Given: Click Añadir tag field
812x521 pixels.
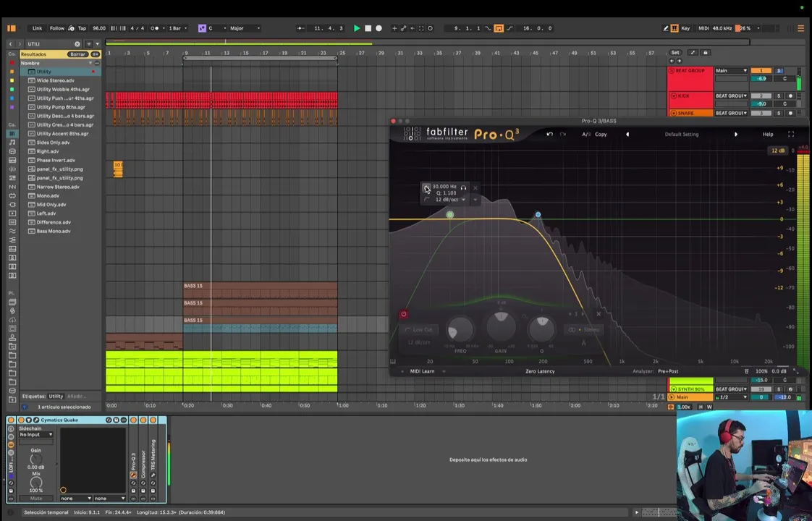Looking at the screenshot, I should click(75, 397).
